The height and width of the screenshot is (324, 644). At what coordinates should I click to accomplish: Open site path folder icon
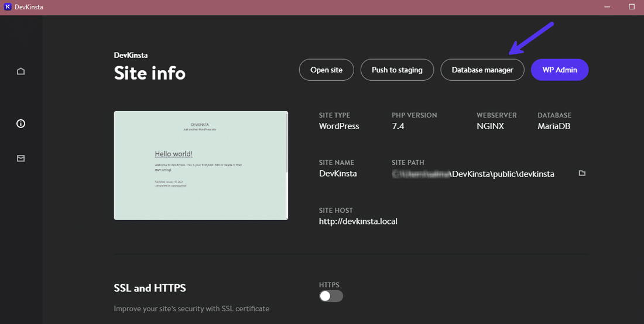point(582,174)
